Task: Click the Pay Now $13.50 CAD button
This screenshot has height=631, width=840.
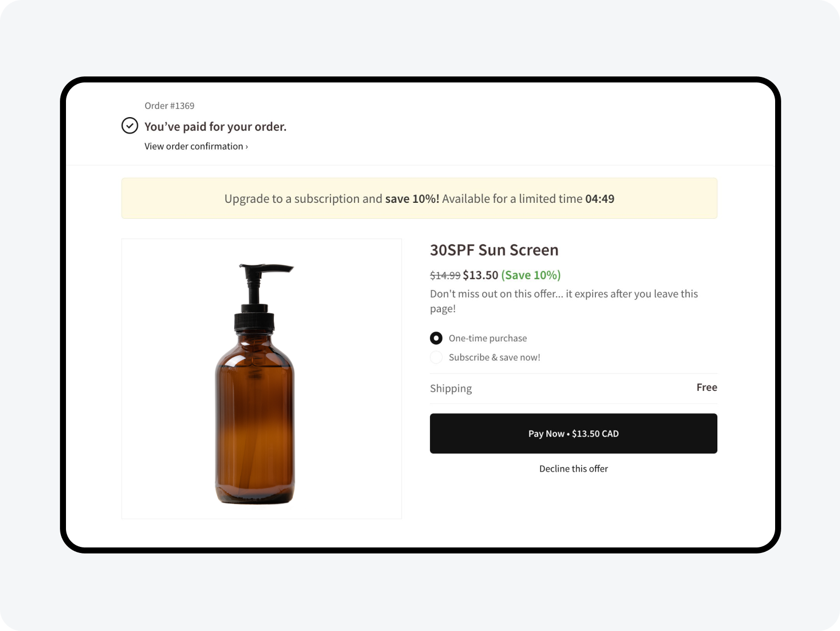Action: click(573, 434)
